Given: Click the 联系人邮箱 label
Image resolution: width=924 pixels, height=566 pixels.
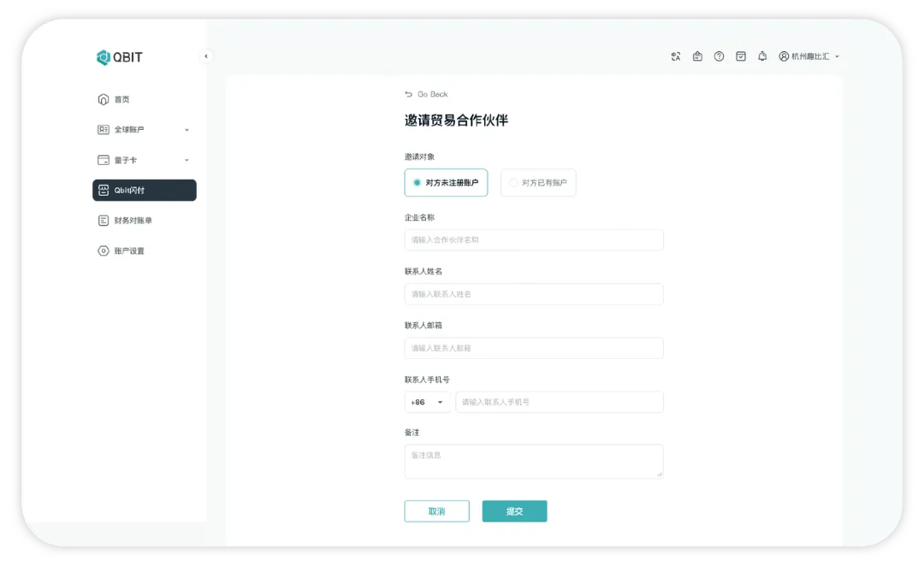Looking at the screenshot, I should pos(423,325).
